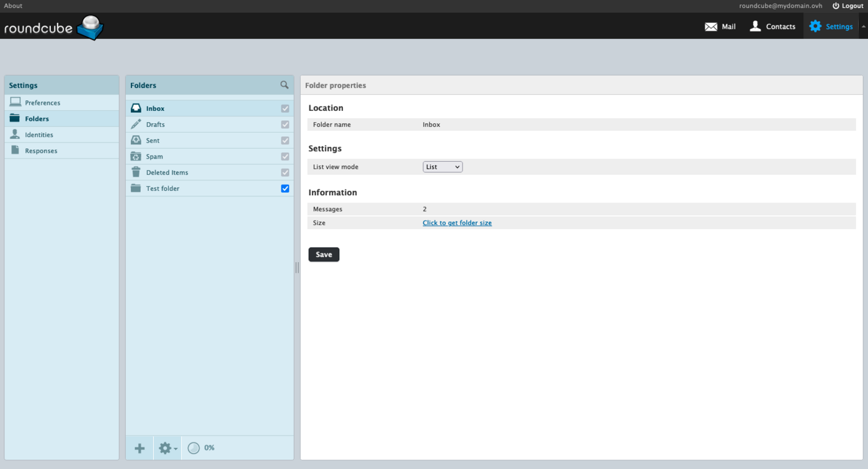Toggle the Sent folder subscription checkbox

click(285, 141)
